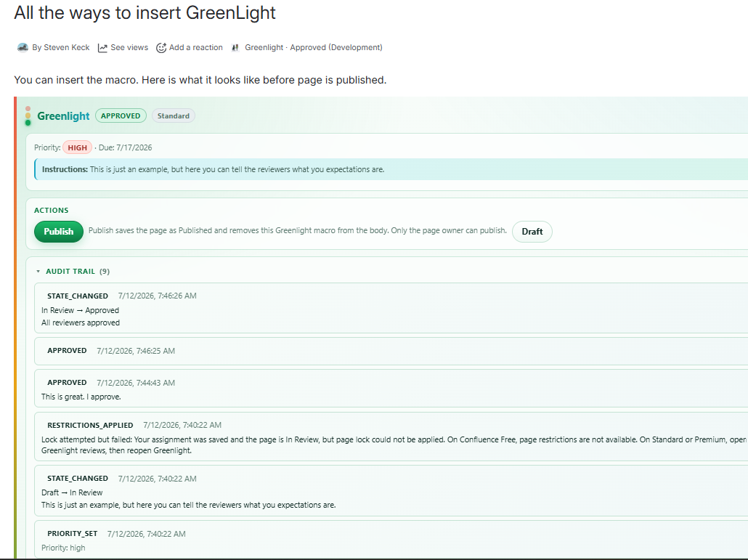Select the PRIORITY_SET audit entry
Viewport: 748px width, 560px height.
click(391, 540)
